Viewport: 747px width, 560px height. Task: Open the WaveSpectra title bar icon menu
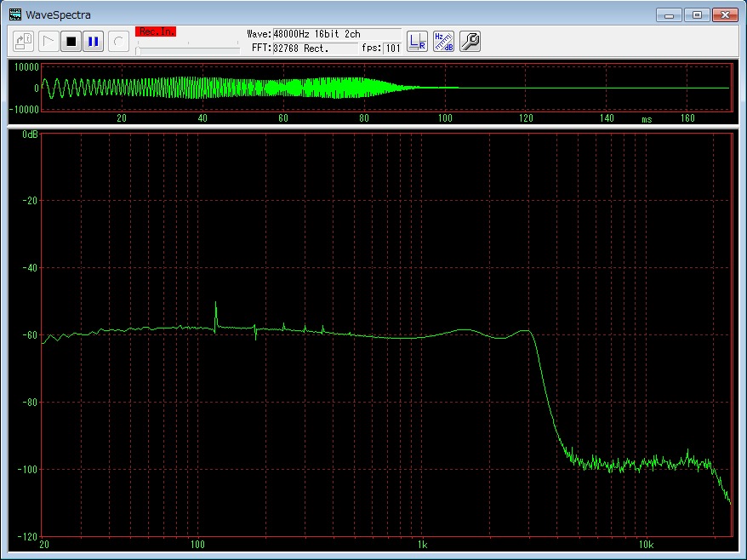pos(15,14)
